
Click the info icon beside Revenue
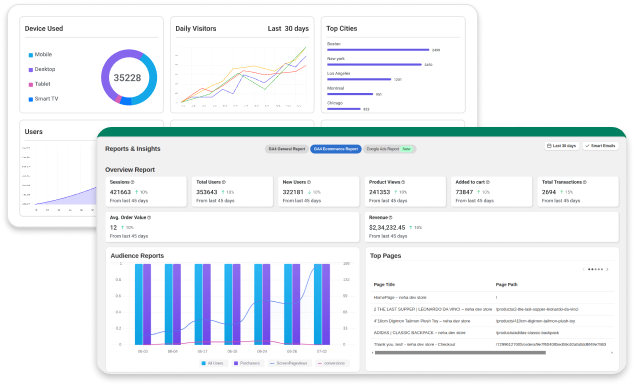pos(390,218)
